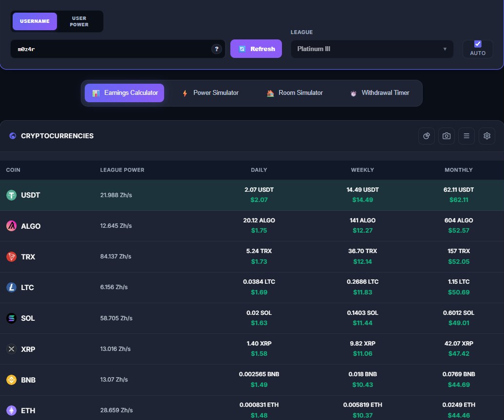Image resolution: width=504 pixels, height=420 pixels.
Task: Click the BNB coin icon
Action: click(x=12, y=380)
